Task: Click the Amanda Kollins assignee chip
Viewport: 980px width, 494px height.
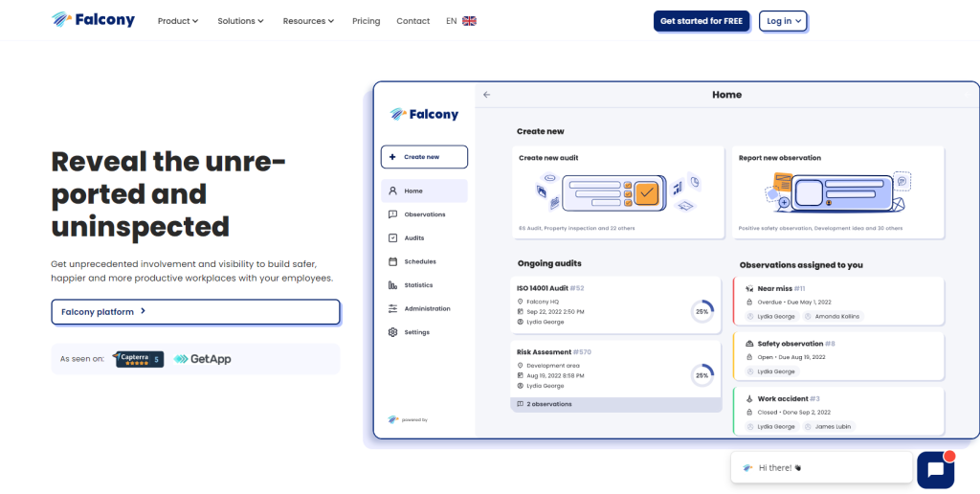Action: click(x=833, y=317)
